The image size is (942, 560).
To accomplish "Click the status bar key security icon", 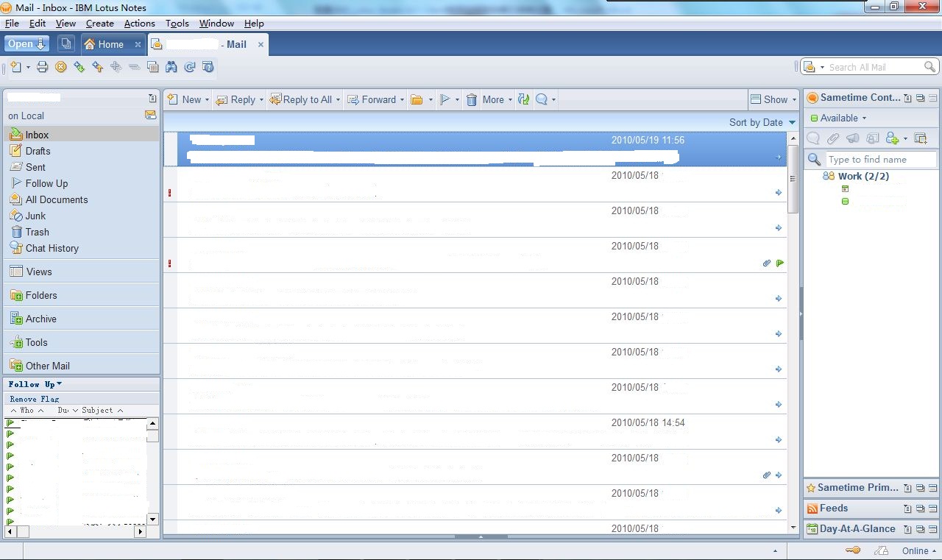I will (853, 550).
